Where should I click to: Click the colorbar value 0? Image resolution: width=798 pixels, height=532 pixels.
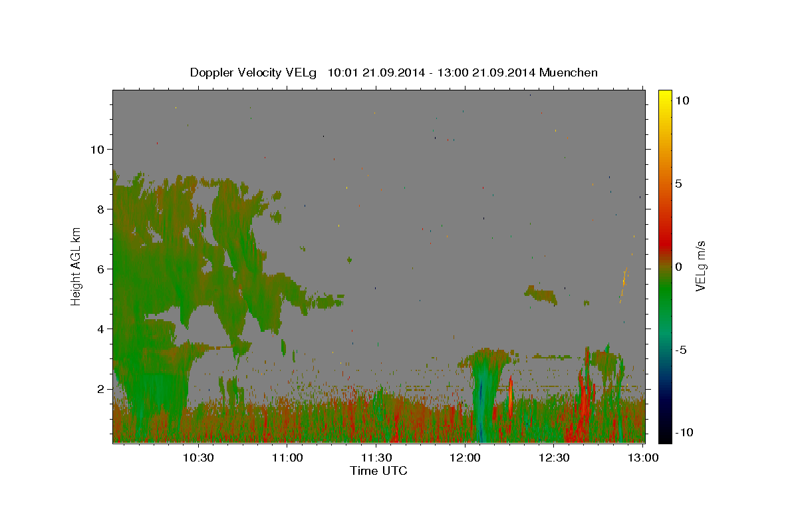678,267
